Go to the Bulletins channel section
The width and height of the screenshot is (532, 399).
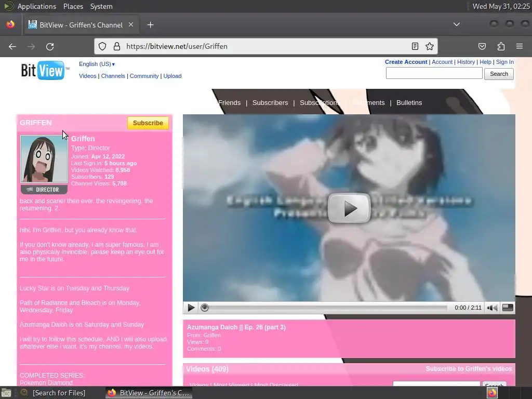point(409,103)
